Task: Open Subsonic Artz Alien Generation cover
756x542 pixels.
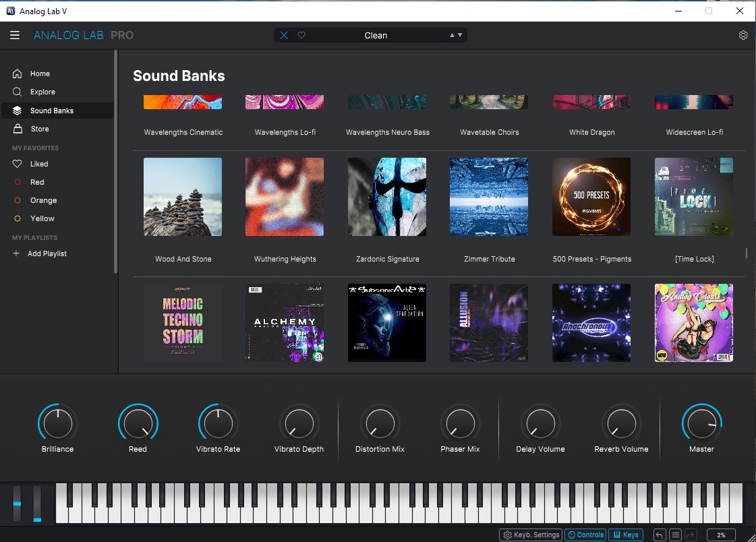Action: click(x=386, y=323)
